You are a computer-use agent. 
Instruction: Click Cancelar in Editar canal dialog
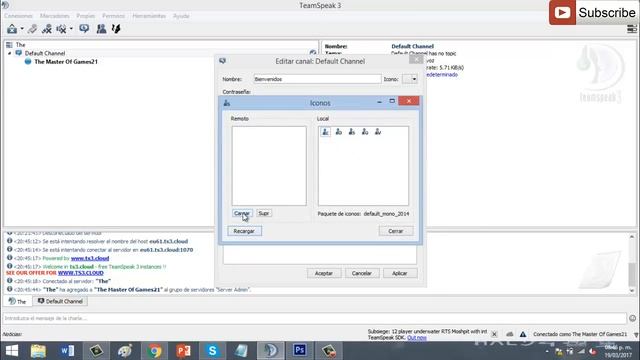click(362, 273)
